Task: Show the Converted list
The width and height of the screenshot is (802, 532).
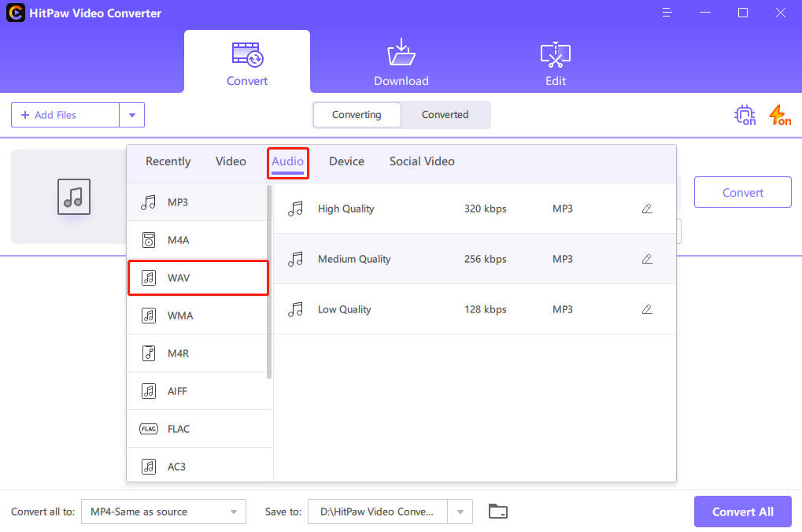Action: pyautogui.click(x=445, y=115)
